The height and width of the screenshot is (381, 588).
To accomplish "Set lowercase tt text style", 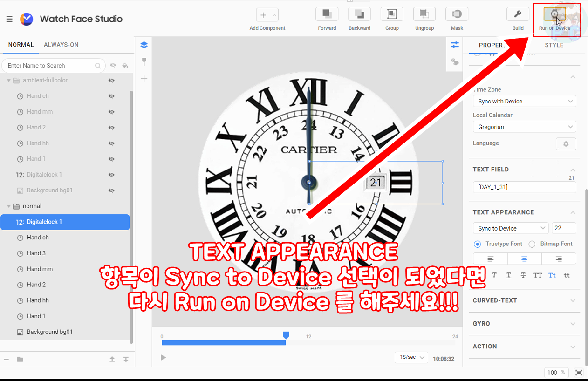I will pyautogui.click(x=567, y=275).
